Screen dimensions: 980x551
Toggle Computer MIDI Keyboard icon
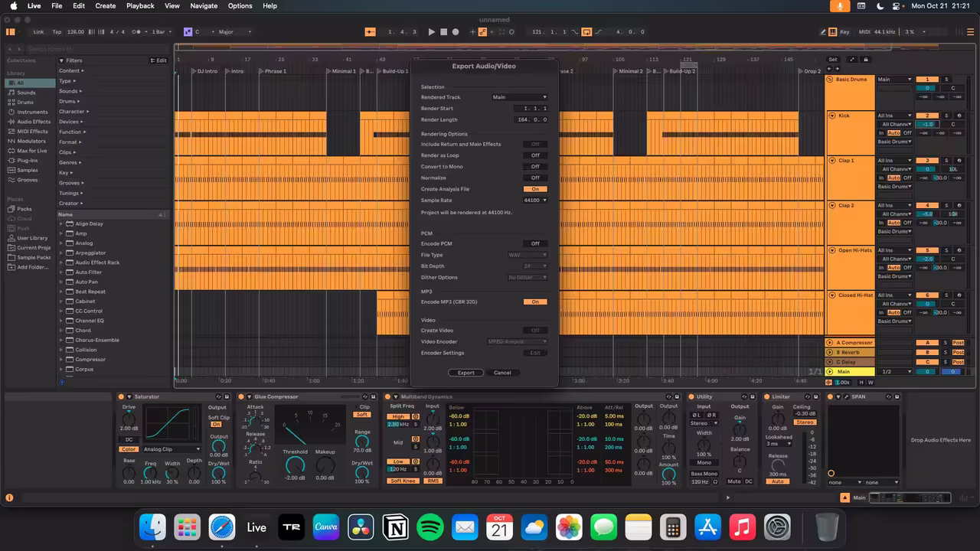[833, 32]
